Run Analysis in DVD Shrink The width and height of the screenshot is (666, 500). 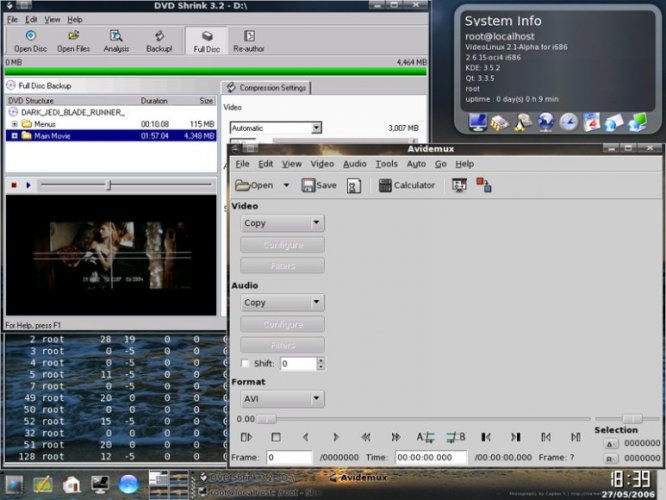[116, 41]
